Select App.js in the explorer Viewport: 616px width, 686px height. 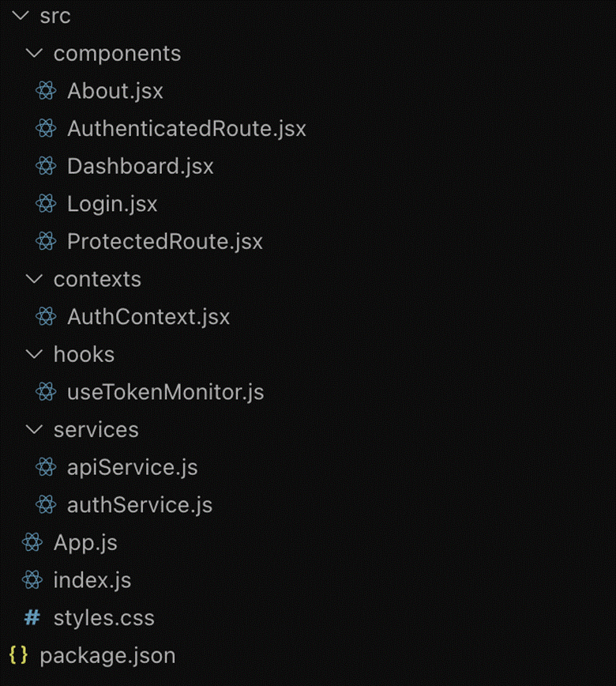(x=84, y=542)
